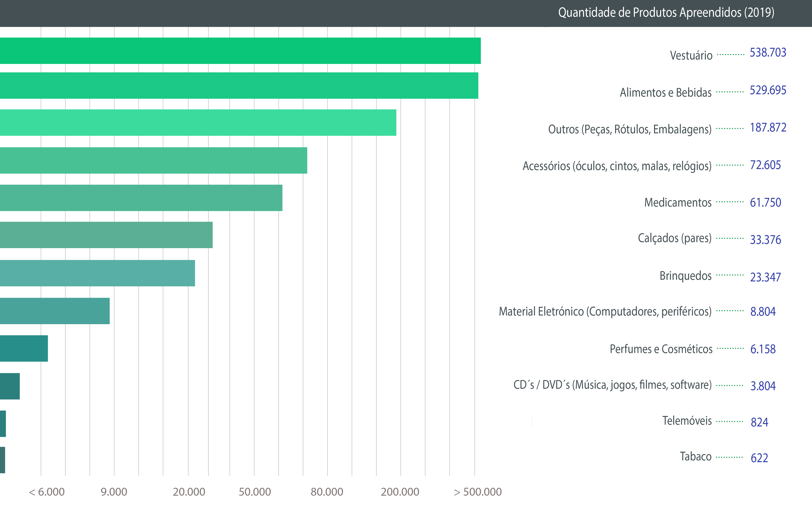812x514 pixels.
Task: Click the Material Eletrónico bar
Action: 55,311
